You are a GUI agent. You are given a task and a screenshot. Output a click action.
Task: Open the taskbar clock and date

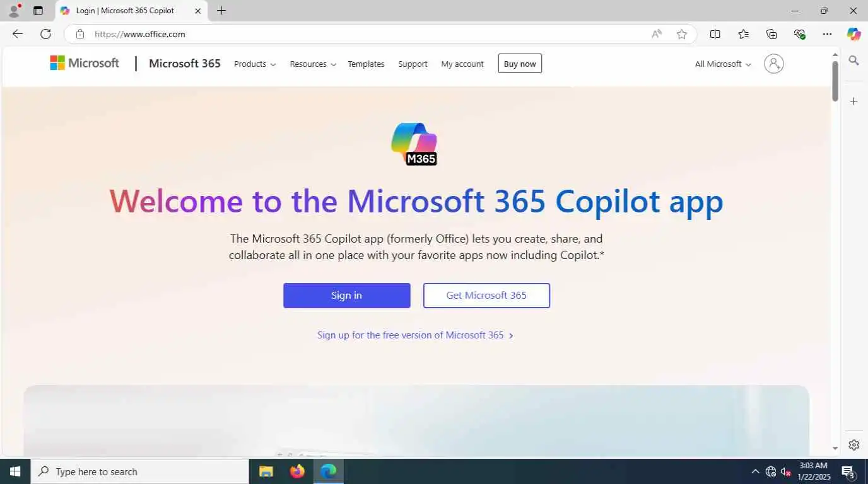[813, 471]
